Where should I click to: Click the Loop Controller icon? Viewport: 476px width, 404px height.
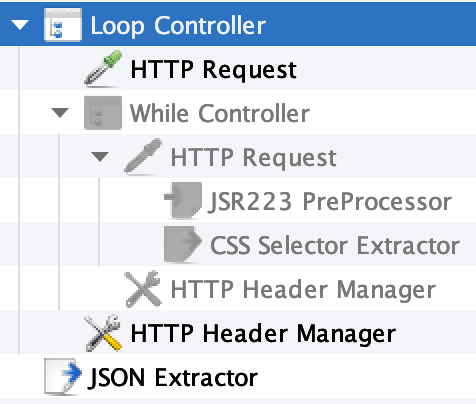pyautogui.click(x=63, y=25)
